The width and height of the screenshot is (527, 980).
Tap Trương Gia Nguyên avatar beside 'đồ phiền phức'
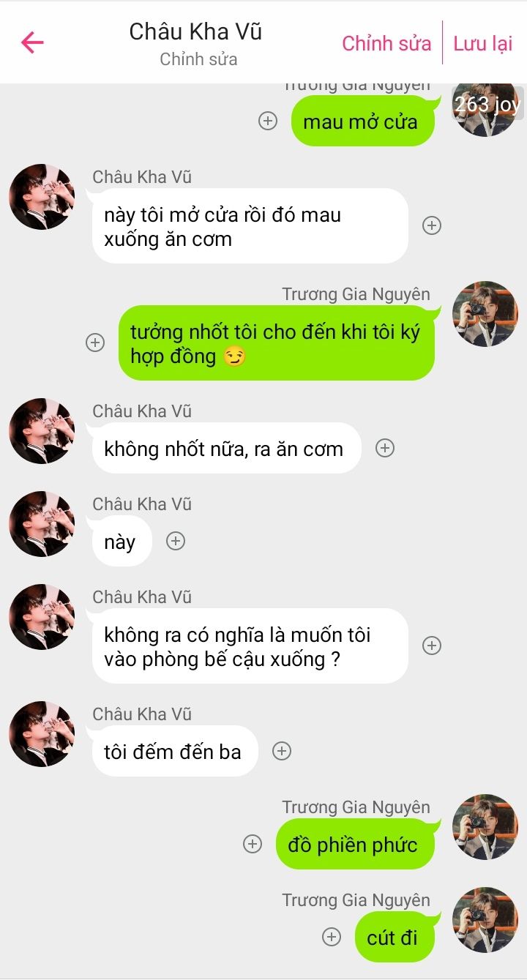[485, 827]
